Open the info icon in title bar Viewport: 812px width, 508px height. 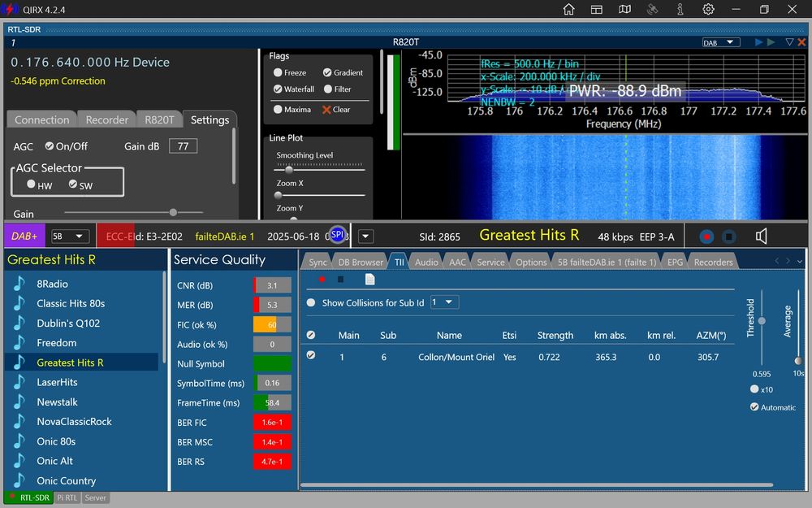[x=680, y=9]
